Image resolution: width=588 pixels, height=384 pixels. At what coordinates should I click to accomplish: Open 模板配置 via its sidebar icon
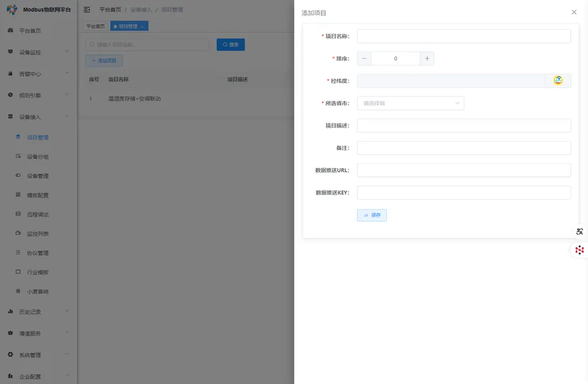(19, 194)
